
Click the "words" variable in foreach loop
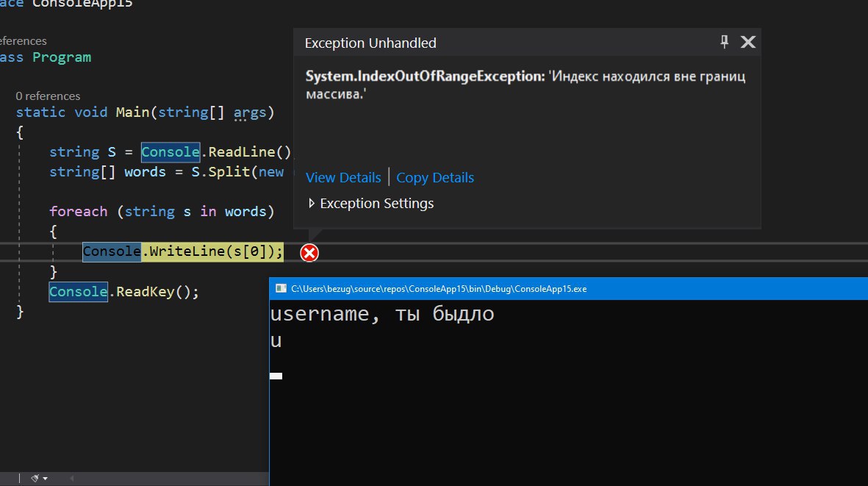point(245,212)
